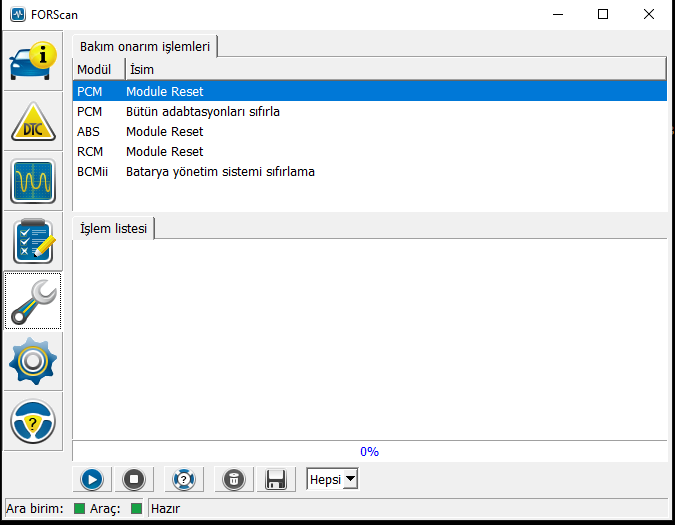Image resolution: width=675 pixels, height=525 pixels.
Task: Minimize the FORScan window
Action: click(x=558, y=14)
